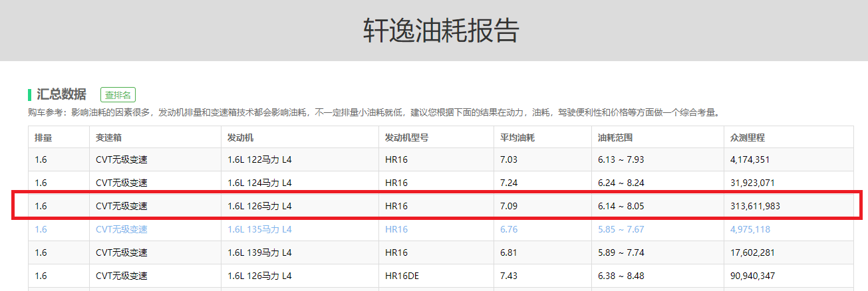Open the blue CVT无级变速 link in 135马力 row

[121, 229]
